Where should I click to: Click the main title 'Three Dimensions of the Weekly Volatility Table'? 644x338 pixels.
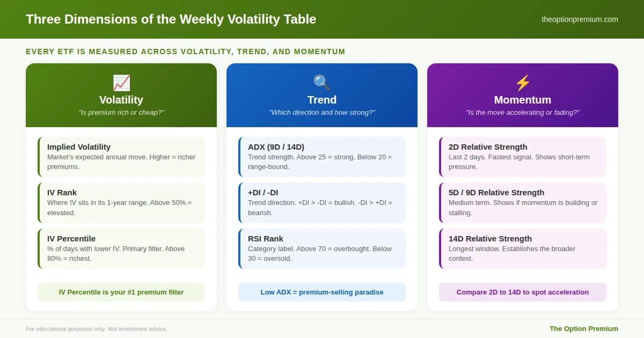tap(171, 19)
